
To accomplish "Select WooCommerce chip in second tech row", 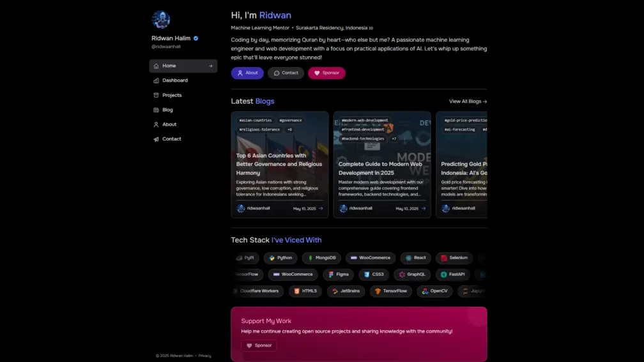I will click(x=293, y=275).
